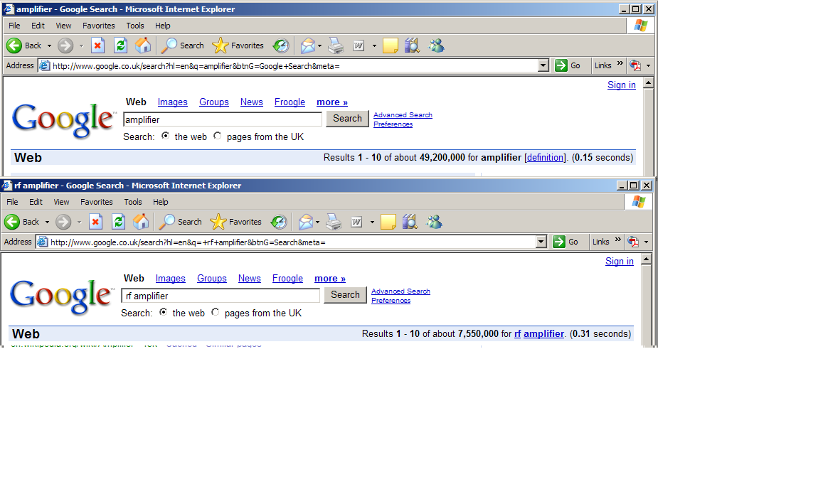Open 'more »' link in rf amplifier window
This screenshot has height=504, width=828.
point(330,279)
